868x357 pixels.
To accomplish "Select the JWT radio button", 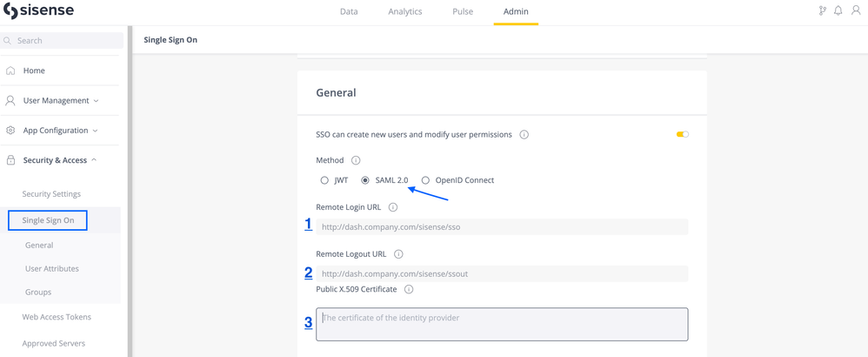I will coord(324,180).
